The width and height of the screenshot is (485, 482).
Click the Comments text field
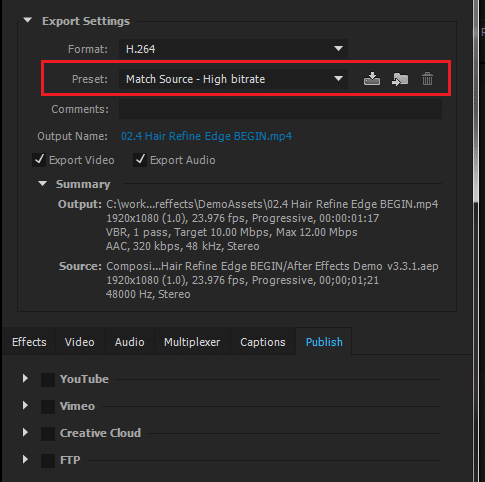280,109
